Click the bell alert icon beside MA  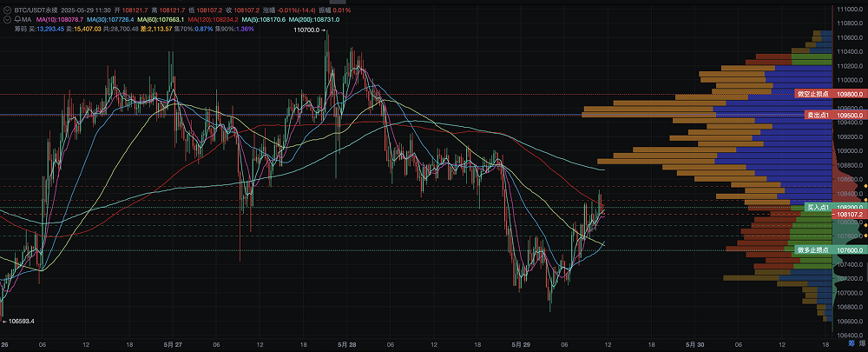[x=16, y=19]
